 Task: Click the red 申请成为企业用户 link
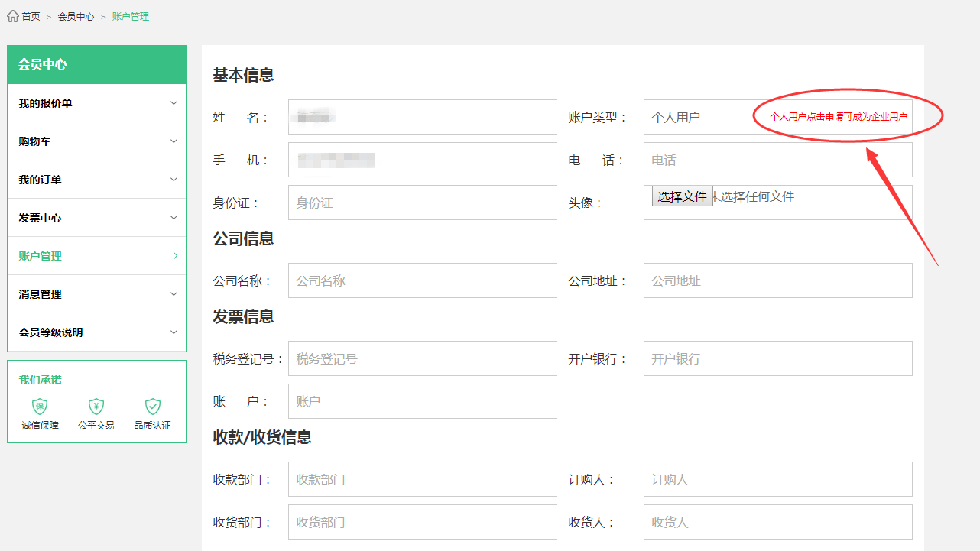tap(838, 117)
